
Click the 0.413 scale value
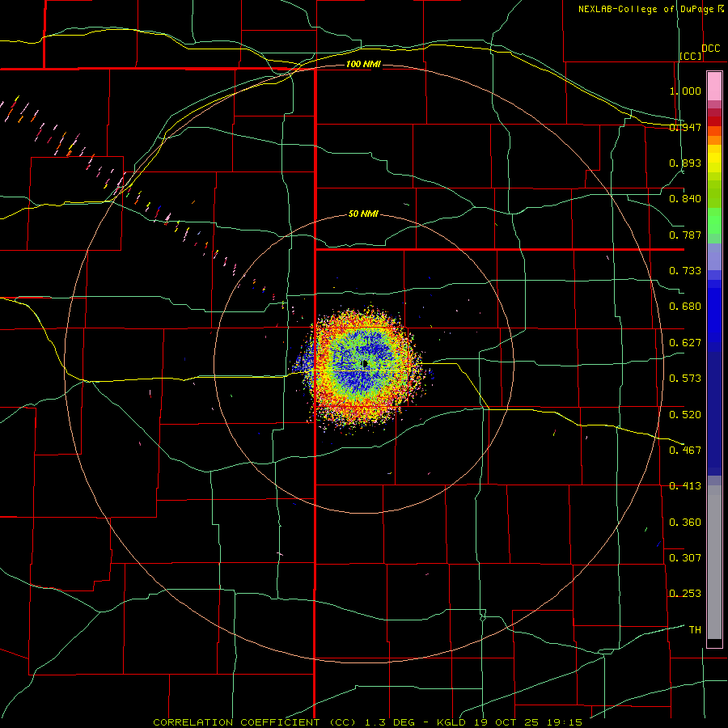(x=685, y=486)
